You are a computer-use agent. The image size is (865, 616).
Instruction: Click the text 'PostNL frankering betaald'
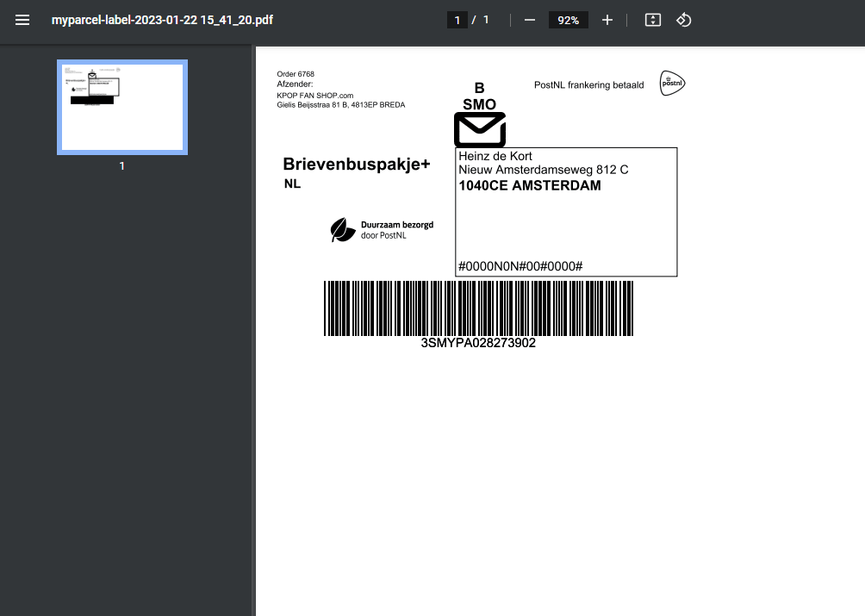(x=588, y=85)
